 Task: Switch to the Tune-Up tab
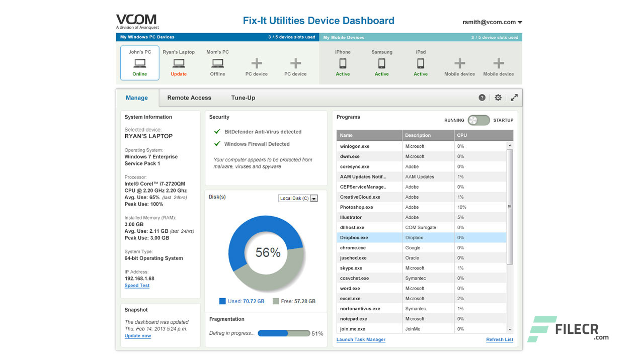coord(243,98)
